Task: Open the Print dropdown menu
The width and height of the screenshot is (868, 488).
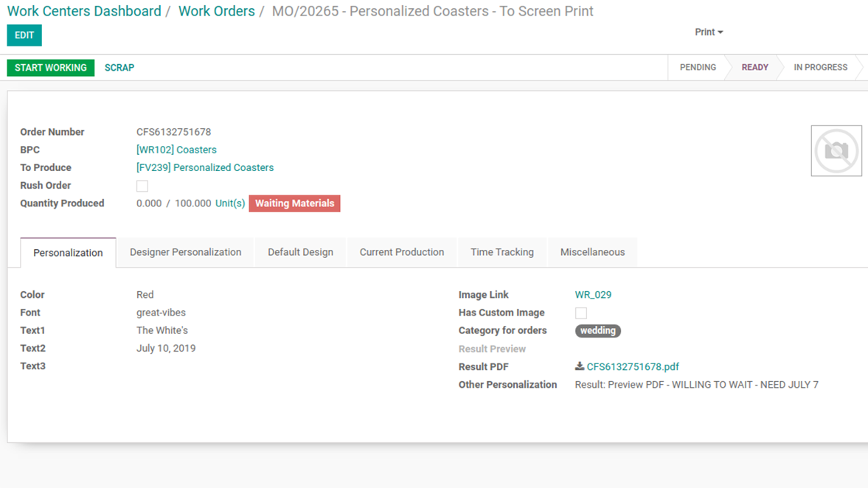Action: pos(709,32)
